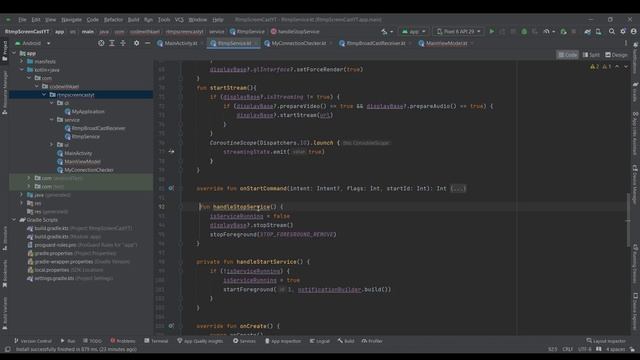Click the UTF-8 encoding in status bar

coord(584,349)
